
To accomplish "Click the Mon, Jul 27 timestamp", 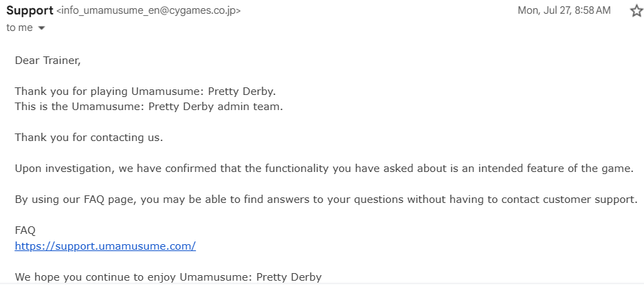I will [x=564, y=10].
